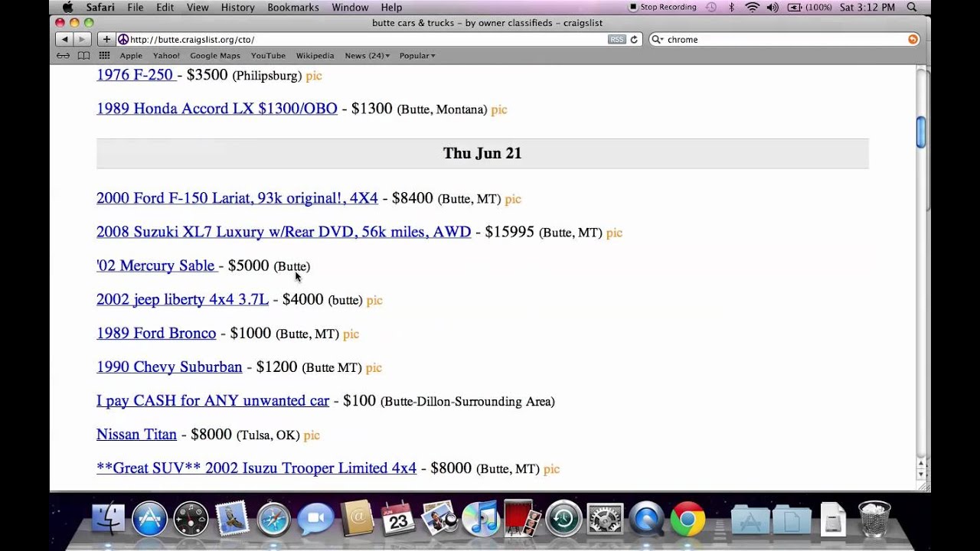Image resolution: width=980 pixels, height=551 pixels.
Task: Reload the page with the refresh icon
Action: click(x=634, y=39)
